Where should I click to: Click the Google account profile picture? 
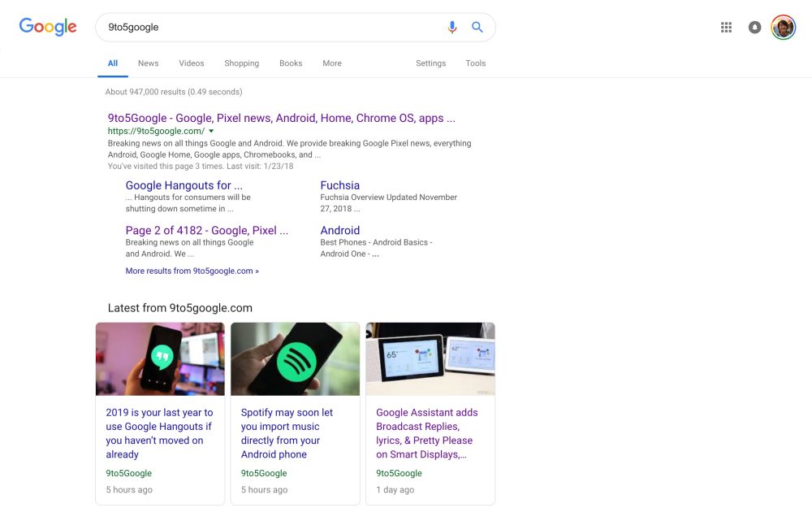[x=783, y=27]
